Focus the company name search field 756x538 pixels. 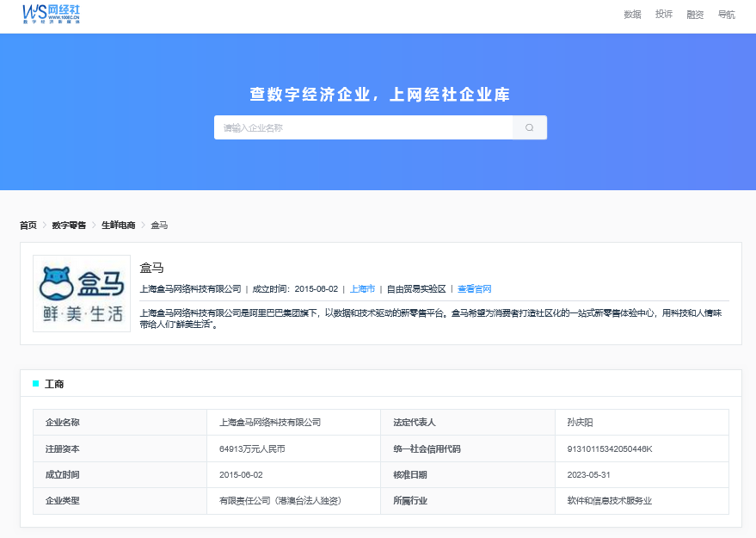point(363,127)
